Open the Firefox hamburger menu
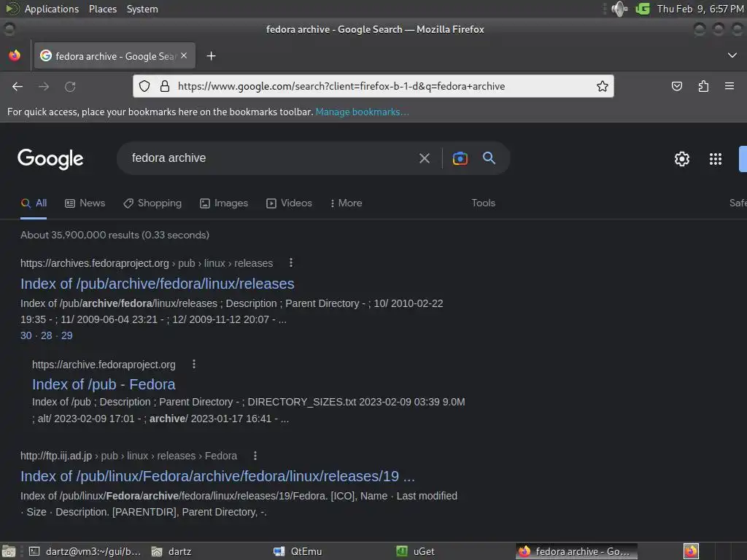Viewport: 747px width, 560px height. [729, 86]
